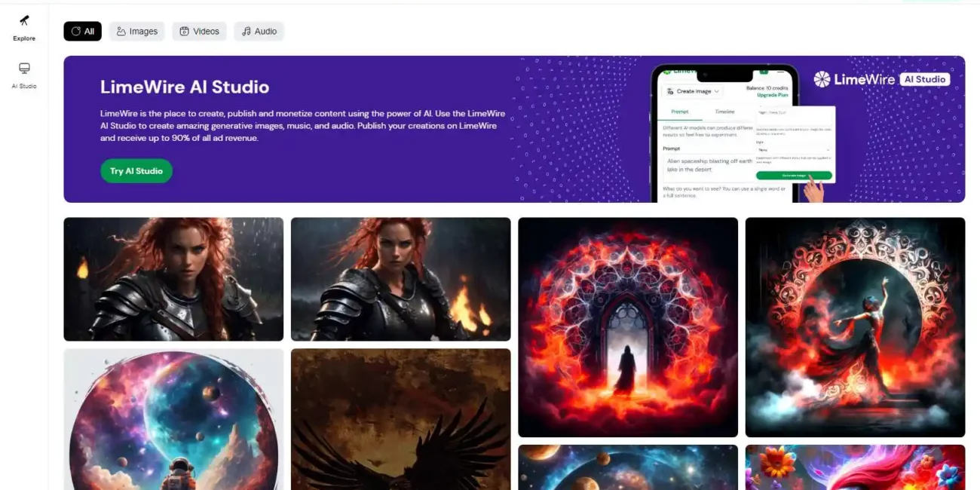Screen dimensions: 980x490
Task: Click the AI Studio badge in the banner
Action: pyautogui.click(x=924, y=79)
